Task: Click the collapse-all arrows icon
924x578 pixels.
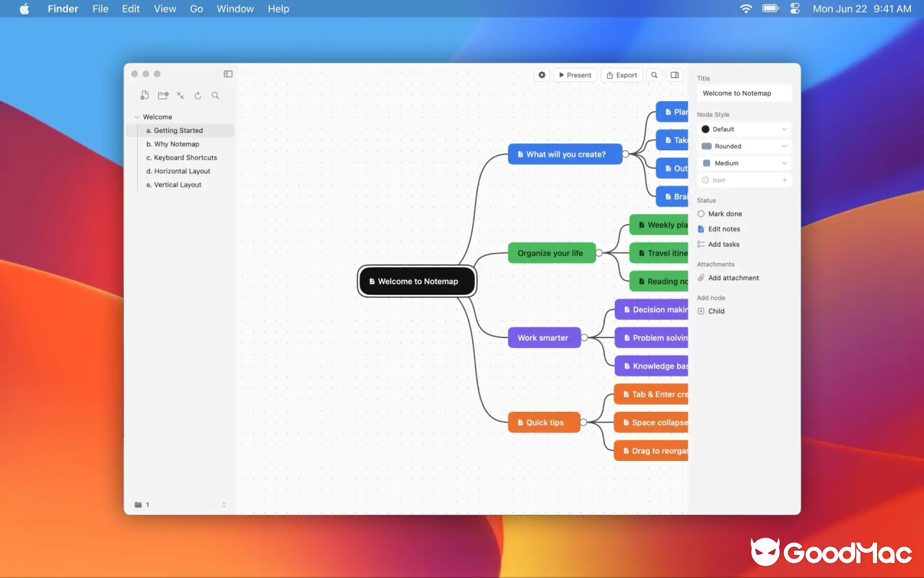Action: click(x=180, y=95)
